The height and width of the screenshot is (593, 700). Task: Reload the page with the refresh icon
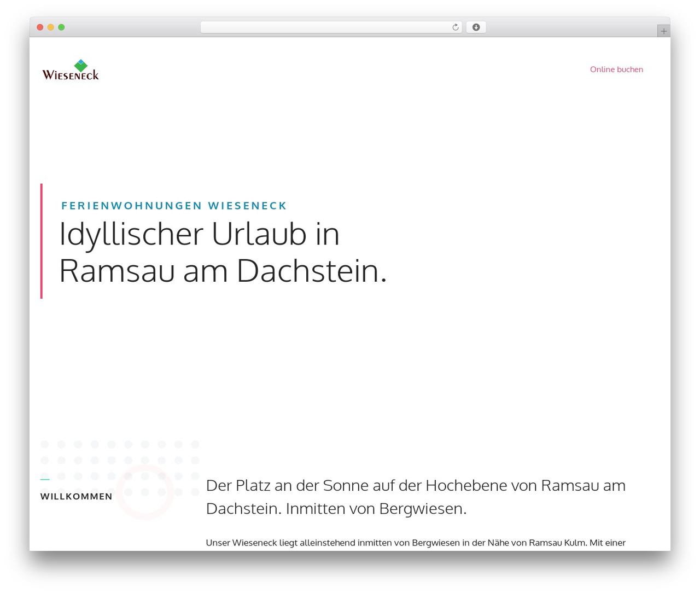click(455, 27)
